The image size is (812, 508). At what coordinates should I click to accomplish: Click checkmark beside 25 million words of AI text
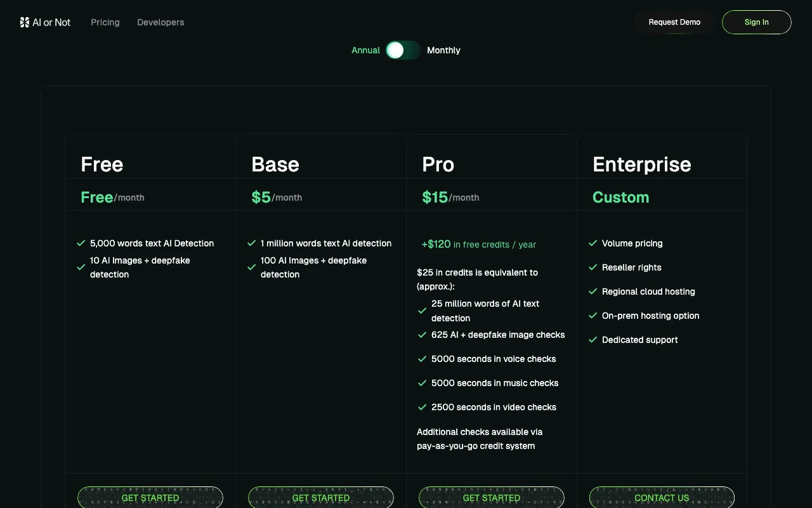(x=422, y=311)
